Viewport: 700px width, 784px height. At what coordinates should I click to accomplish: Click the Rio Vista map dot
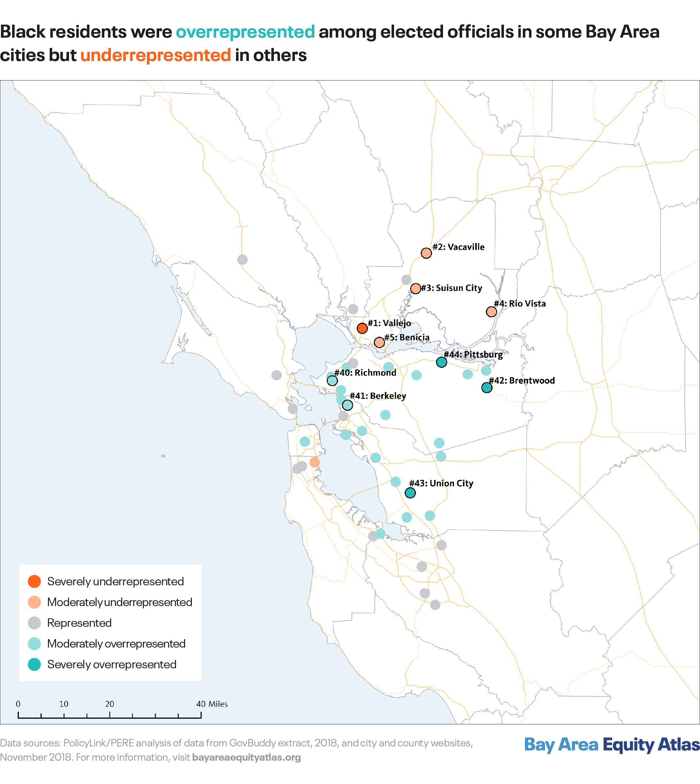(x=491, y=311)
